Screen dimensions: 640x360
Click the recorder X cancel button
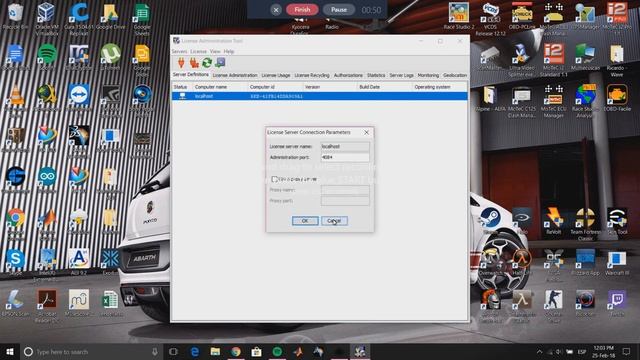point(276,10)
